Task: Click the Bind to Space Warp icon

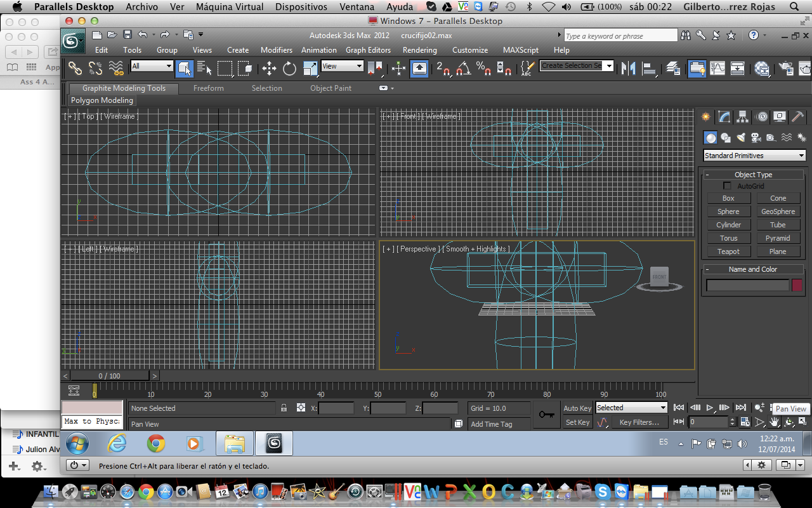Action: pyautogui.click(x=115, y=67)
